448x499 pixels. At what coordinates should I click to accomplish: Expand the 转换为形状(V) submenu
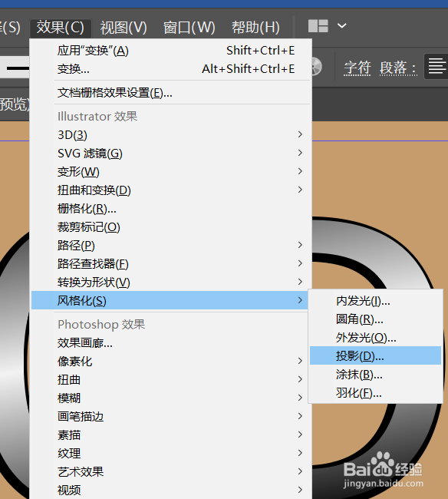click(171, 283)
